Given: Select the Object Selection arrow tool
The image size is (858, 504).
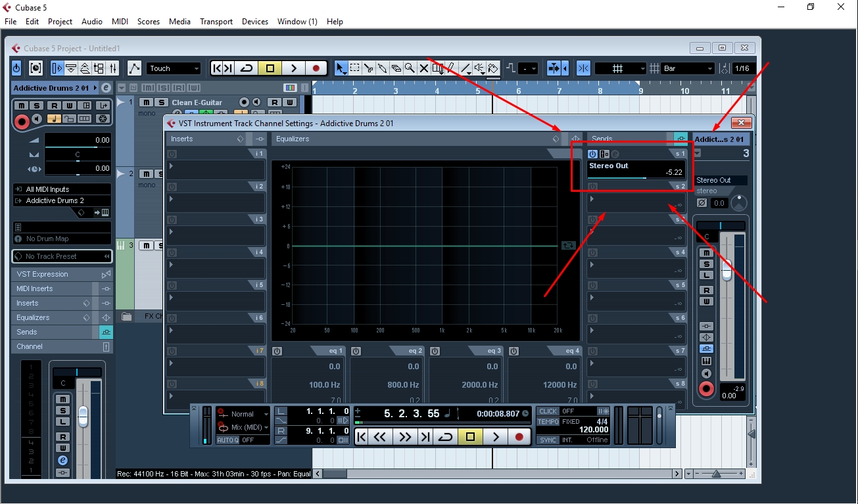Looking at the screenshot, I should point(341,68).
